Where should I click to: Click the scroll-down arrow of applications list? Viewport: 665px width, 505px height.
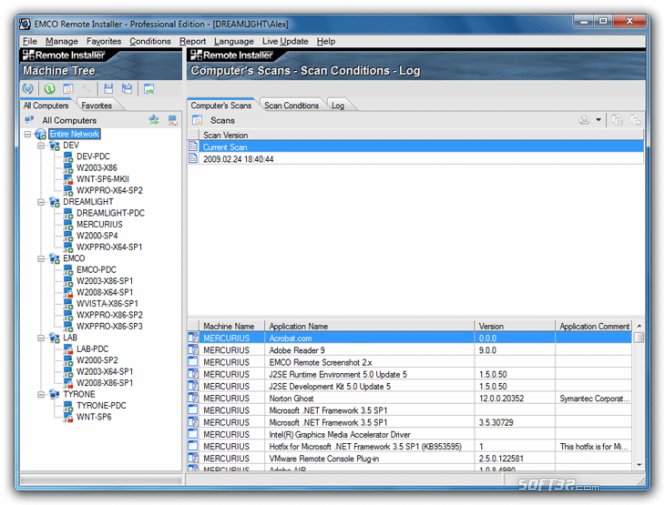639,465
